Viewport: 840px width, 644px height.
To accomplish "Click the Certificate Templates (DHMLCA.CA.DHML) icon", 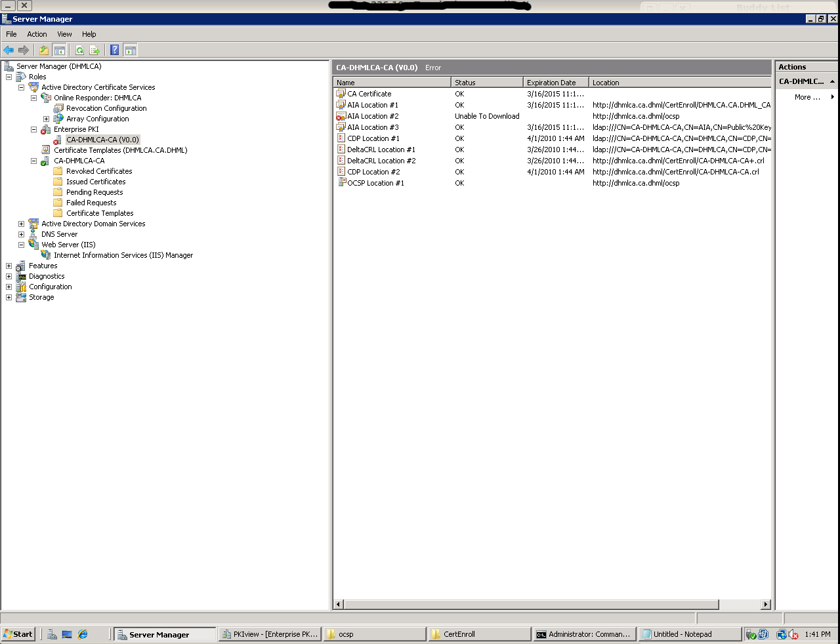I will 46,150.
